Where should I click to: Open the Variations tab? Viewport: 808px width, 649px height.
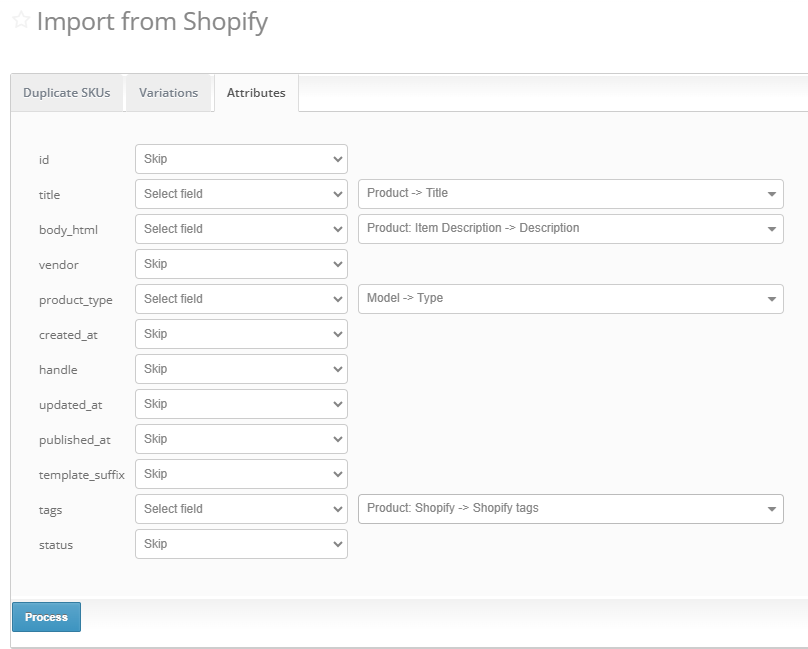pyautogui.click(x=169, y=93)
